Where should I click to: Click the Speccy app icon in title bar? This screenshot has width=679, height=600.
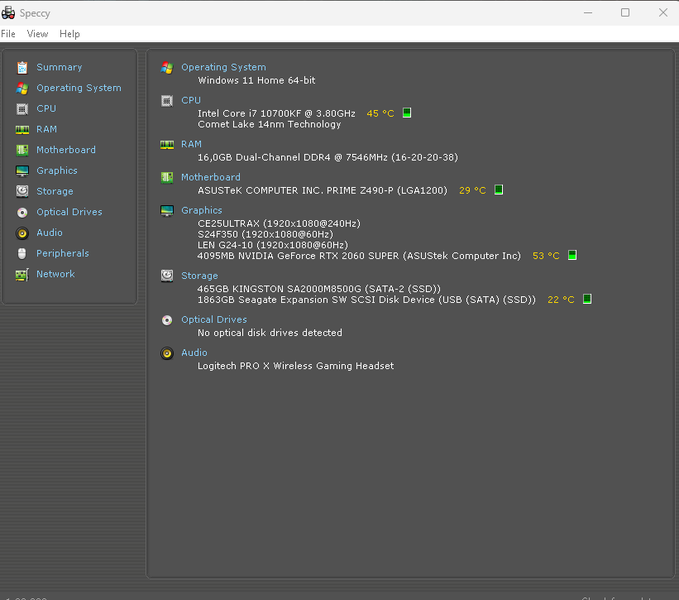point(8,13)
